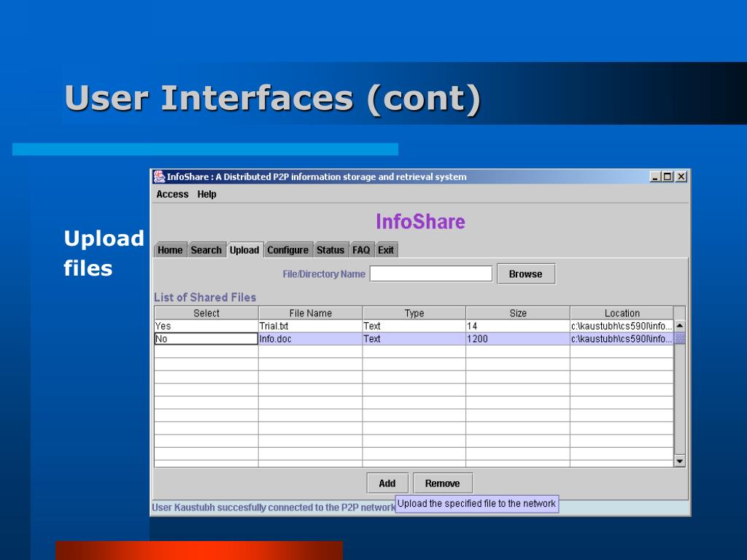Screen dimensions: 747x560
Task: Open the Access menu
Action: [172, 194]
